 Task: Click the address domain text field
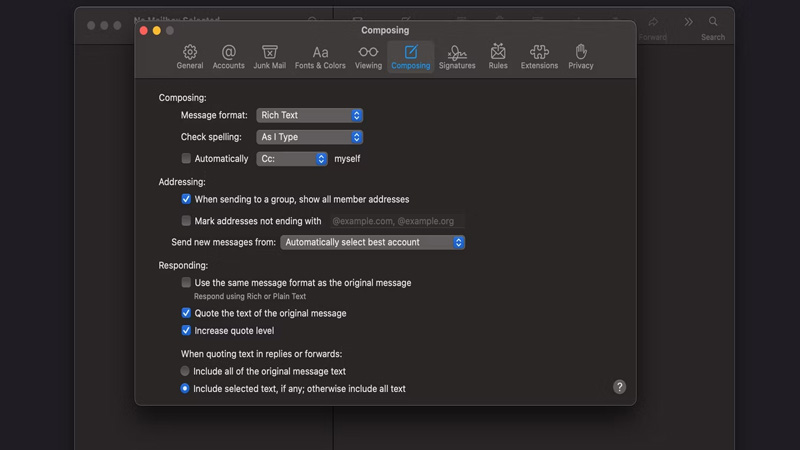pyautogui.click(x=396, y=221)
